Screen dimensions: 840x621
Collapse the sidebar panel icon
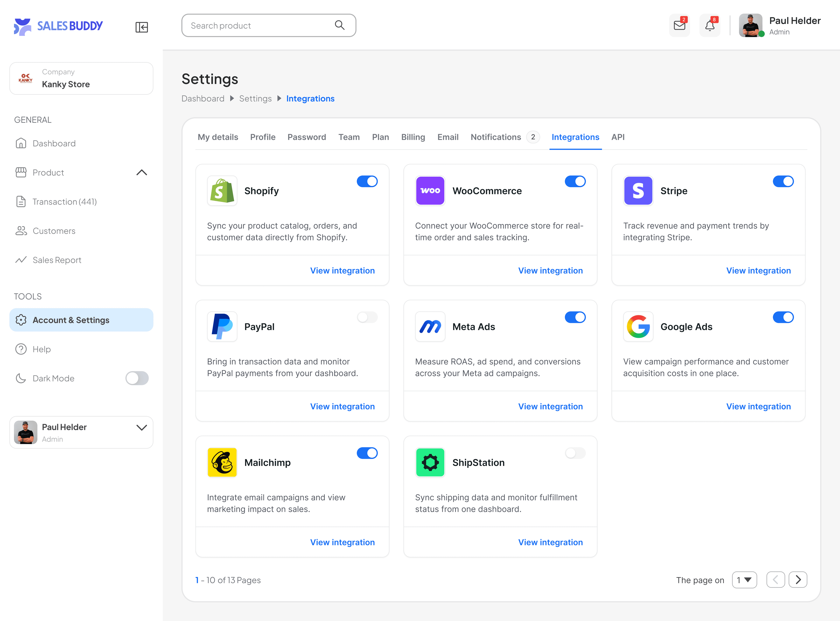(x=142, y=27)
